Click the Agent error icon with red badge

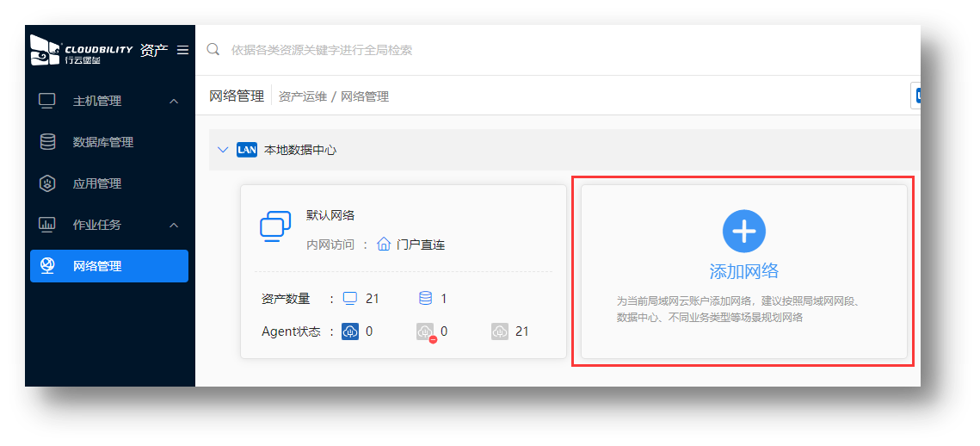[426, 332]
